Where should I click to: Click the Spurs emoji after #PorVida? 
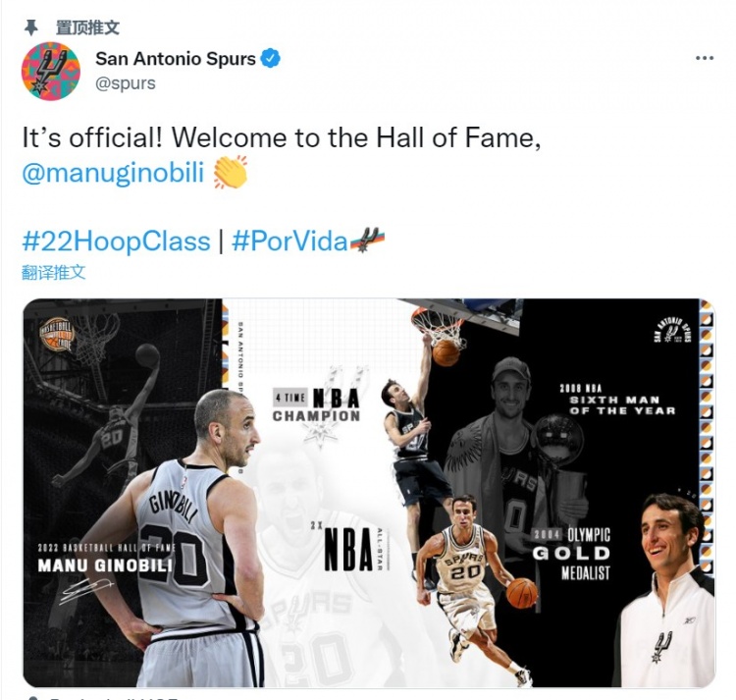pos(367,241)
